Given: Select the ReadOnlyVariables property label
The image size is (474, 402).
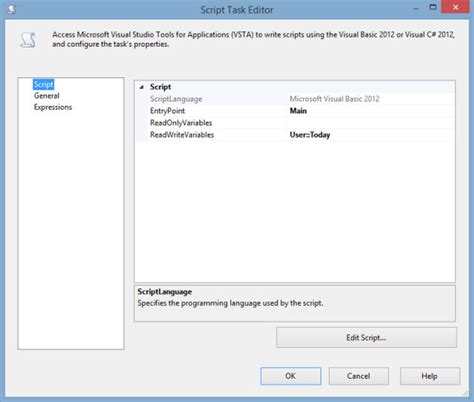Looking at the screenshot, I should point(181,123).
